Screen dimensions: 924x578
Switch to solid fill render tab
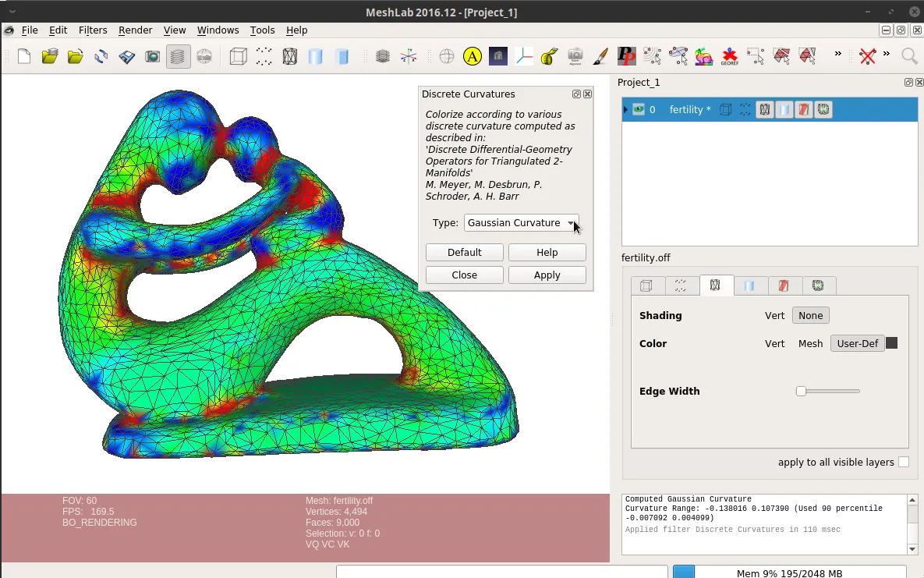pyautogui.click(x=749, y=285)
